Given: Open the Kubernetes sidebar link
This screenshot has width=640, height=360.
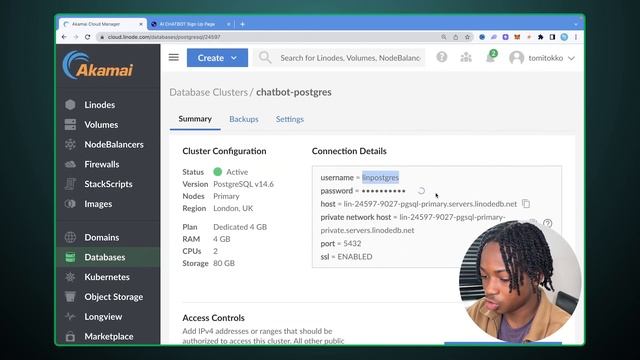Looking at the screenshot, I should point(107,277).
